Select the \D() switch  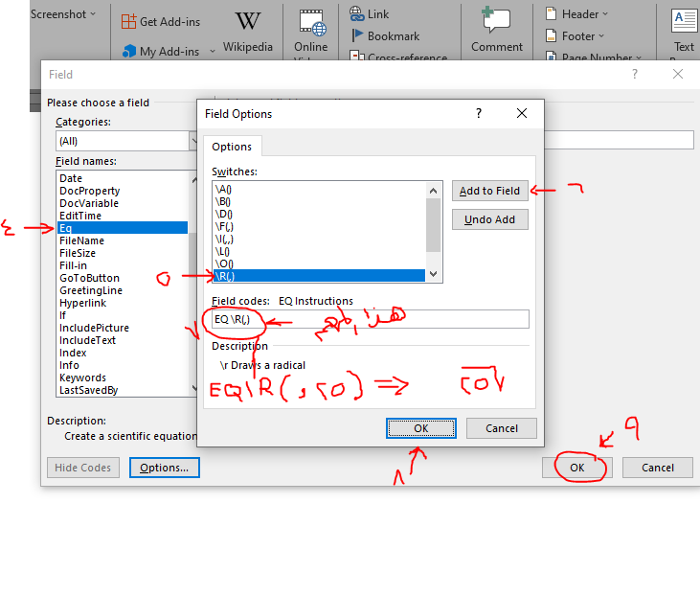319,214
